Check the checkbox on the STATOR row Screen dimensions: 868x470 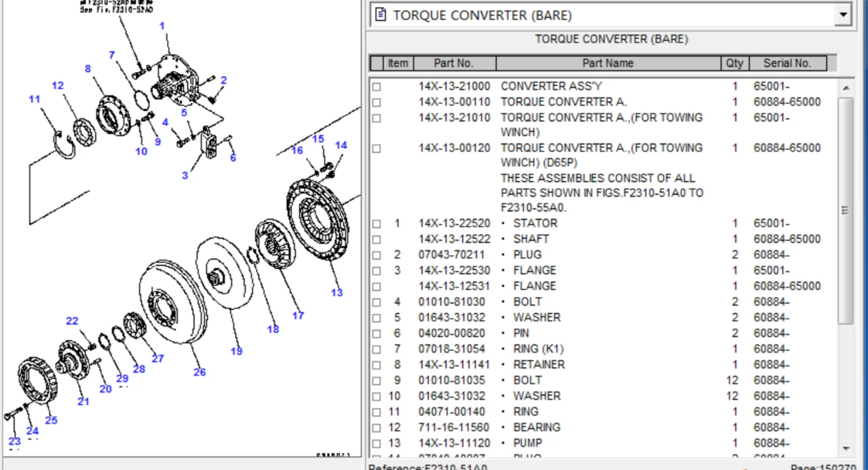(x=376, y=223)
